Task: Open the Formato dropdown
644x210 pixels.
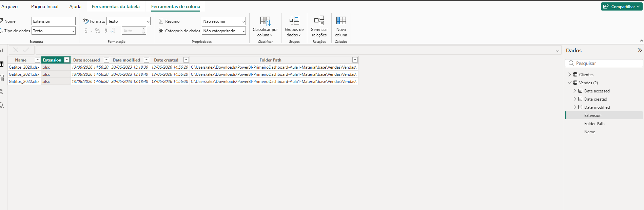Action: pyautogui.click(x=129, y=21)
